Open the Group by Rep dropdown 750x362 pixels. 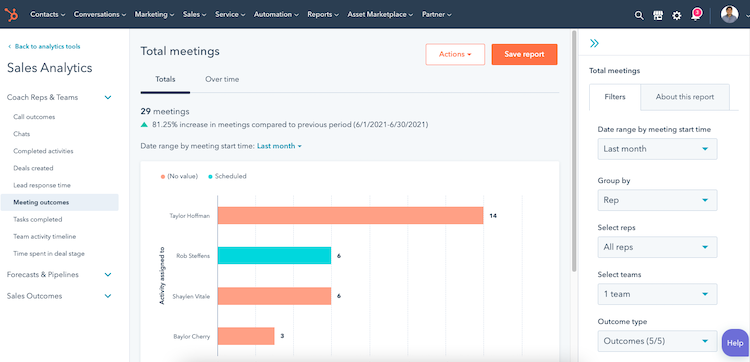[x=657, y=200]
